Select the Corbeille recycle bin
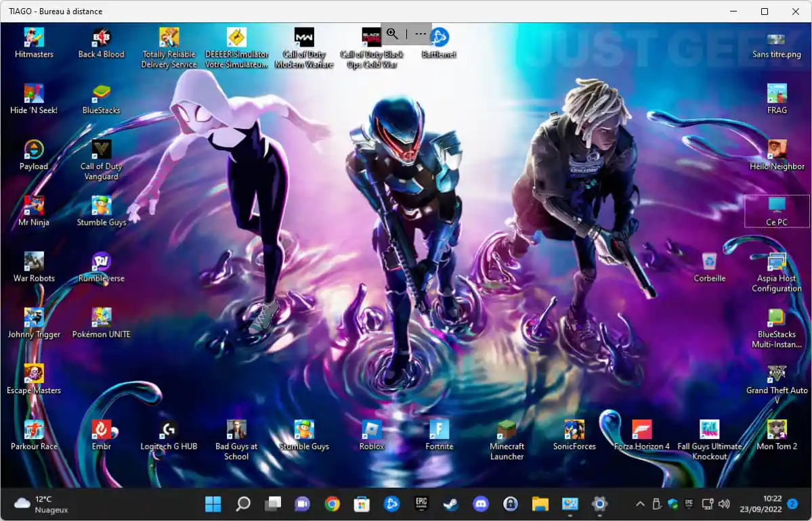 pyautogui.click(x=710, y=267)
